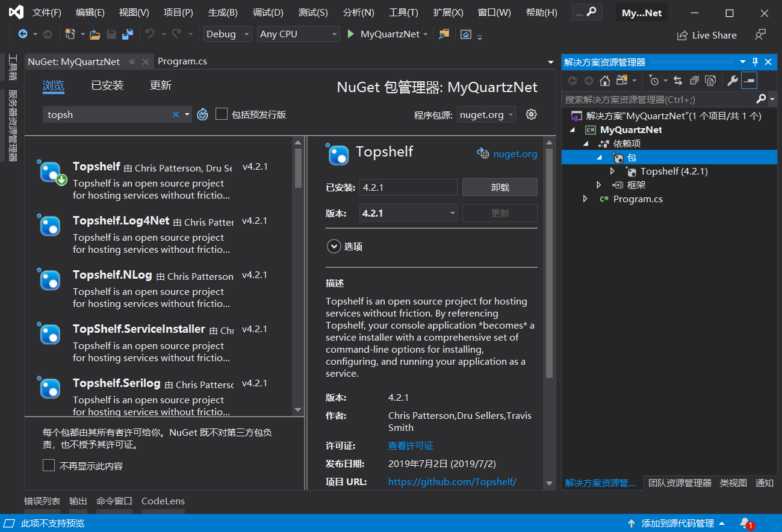Start debugging with green play icon
This screenshot has width=782, height=532.
pyautogui.click(x=351, y=34)
